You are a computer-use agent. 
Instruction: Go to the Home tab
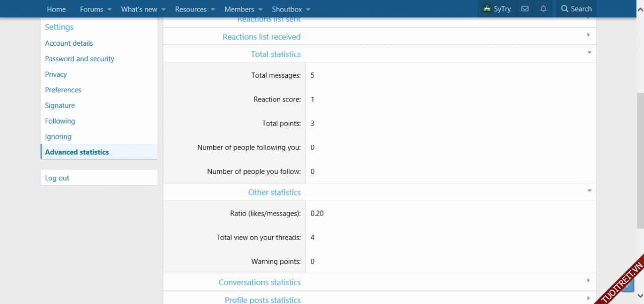point(56,10)
